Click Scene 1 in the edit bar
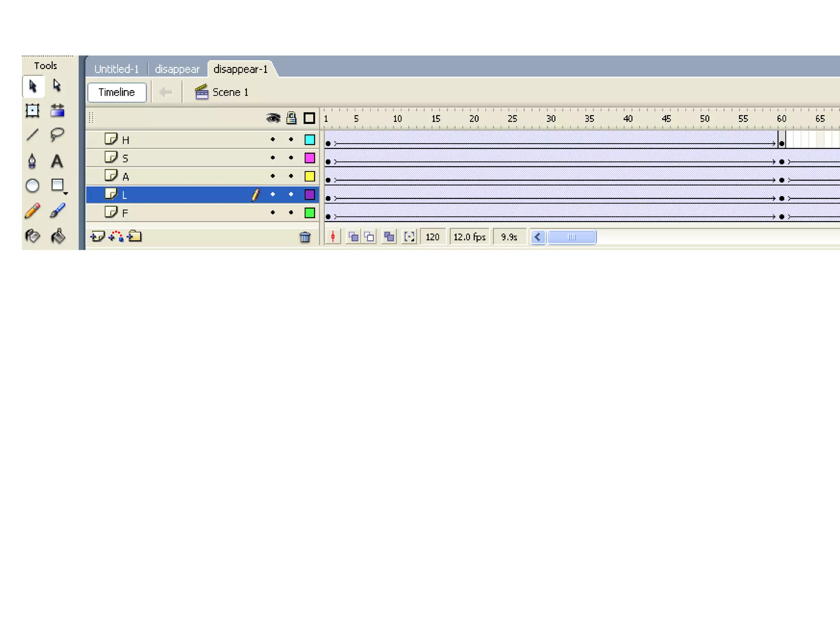 pyautogui.click(x=230, y=92)
